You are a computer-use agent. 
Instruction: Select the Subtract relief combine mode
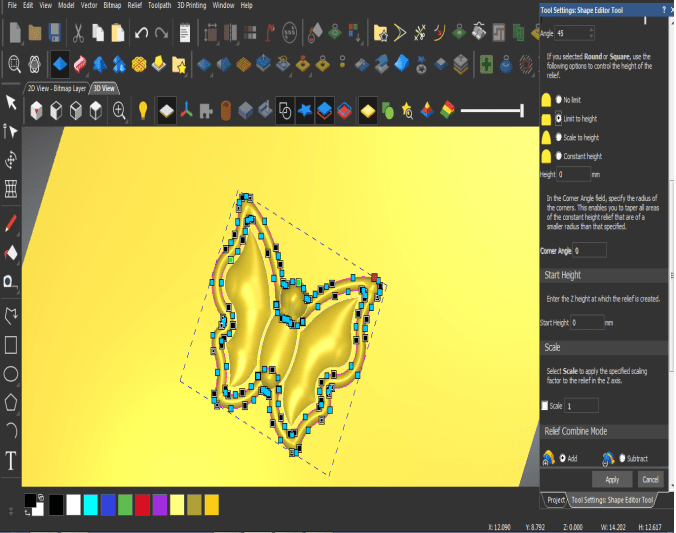tap(622, 458)
